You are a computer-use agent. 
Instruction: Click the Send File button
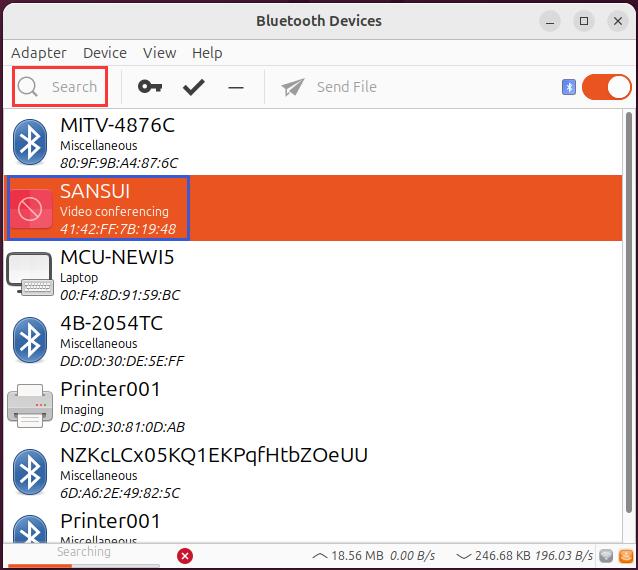pyautogui.click(x=329, y=87)
